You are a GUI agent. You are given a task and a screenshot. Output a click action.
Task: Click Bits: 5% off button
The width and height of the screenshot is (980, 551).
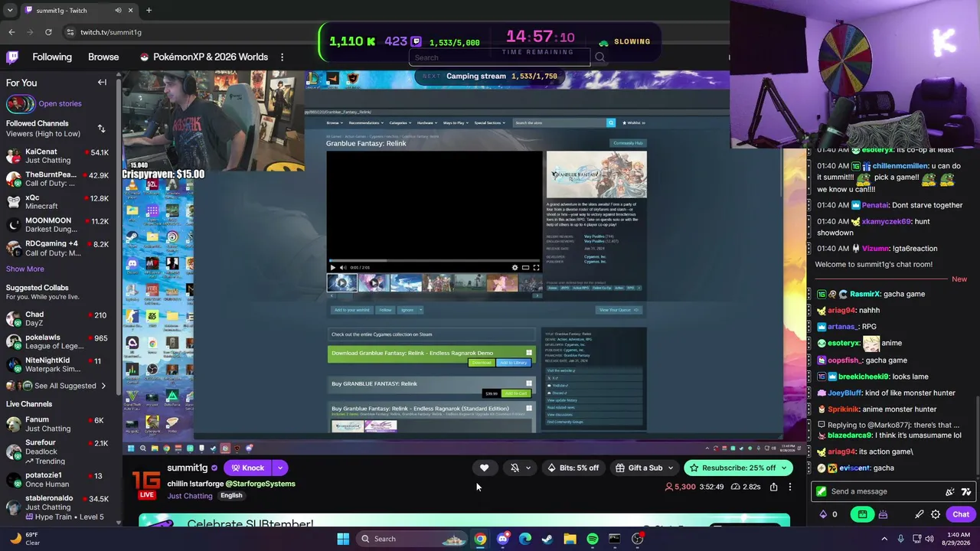573,468
